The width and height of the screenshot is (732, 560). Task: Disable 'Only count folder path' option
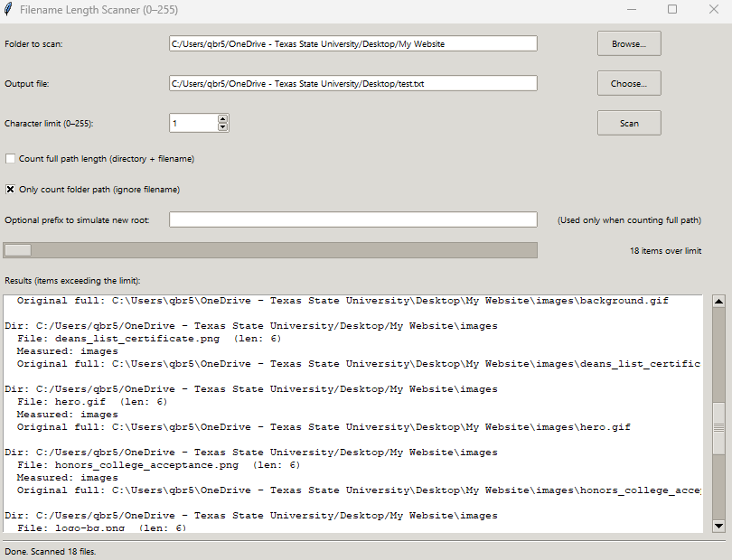[10, 189]
